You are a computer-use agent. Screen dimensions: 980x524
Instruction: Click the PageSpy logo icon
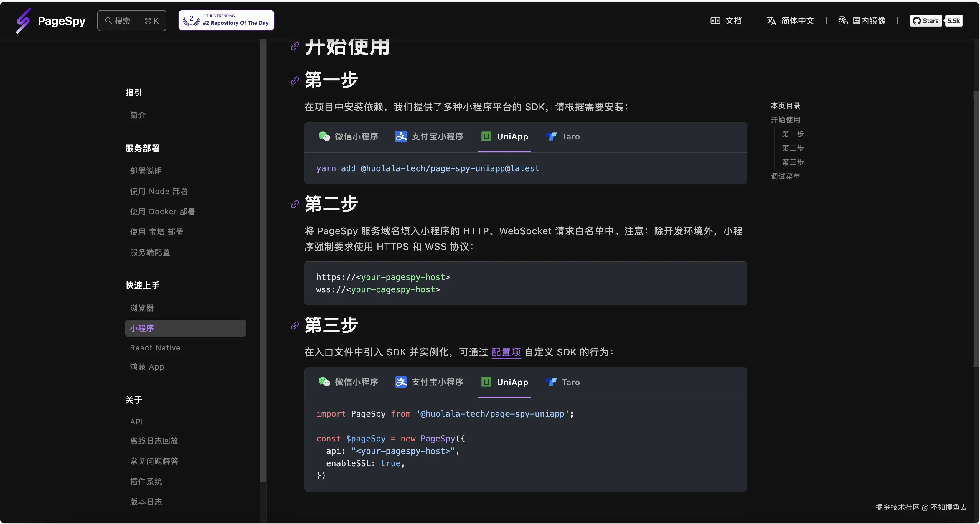[23, 21]
